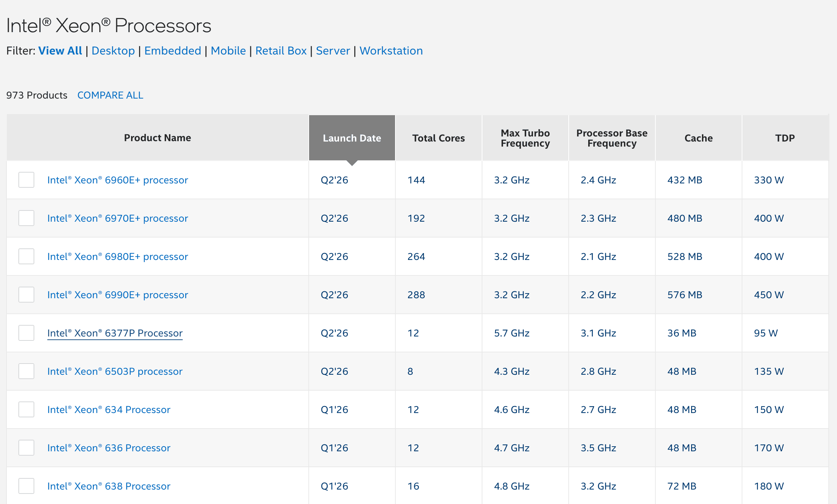Image resolution: width=837 pixels, height=504 pixels.
Task: Tick the Xeon 638 Processor checkbox
Action: point(26,486)
